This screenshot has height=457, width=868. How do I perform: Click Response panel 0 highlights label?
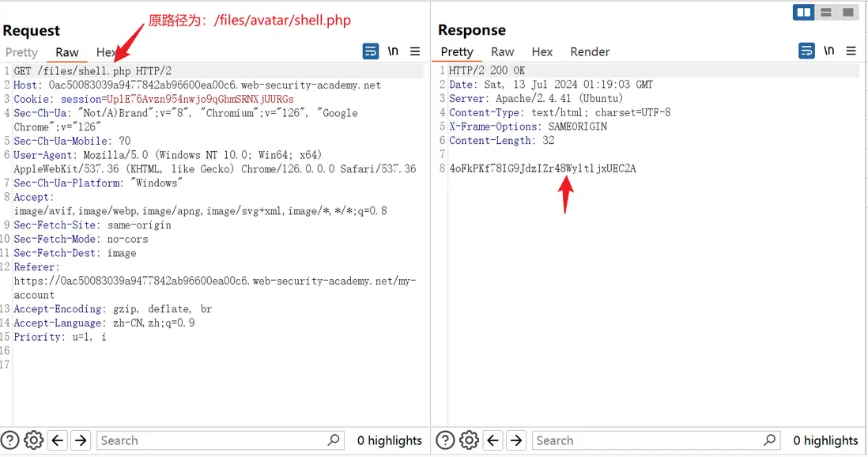click(825, 440)
